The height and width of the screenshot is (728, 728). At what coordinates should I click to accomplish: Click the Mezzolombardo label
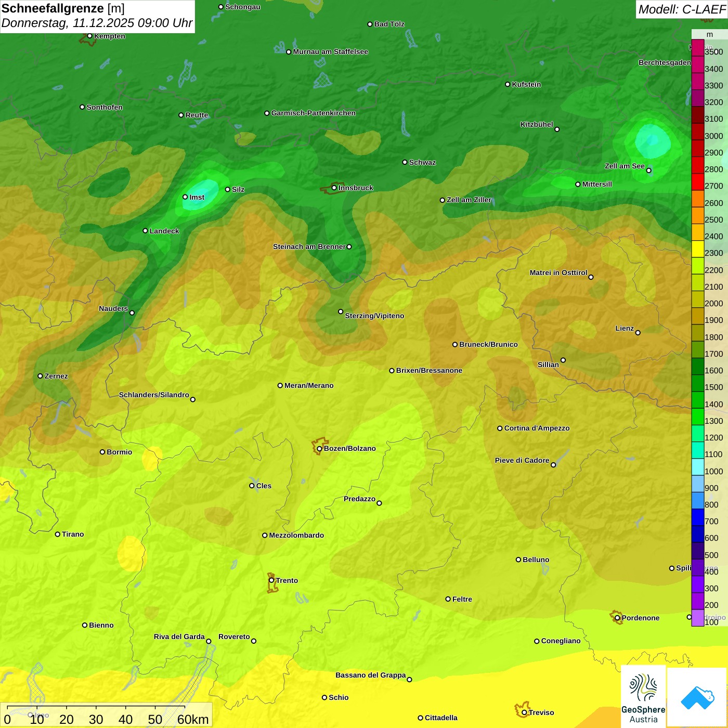[x=296, y=535]
